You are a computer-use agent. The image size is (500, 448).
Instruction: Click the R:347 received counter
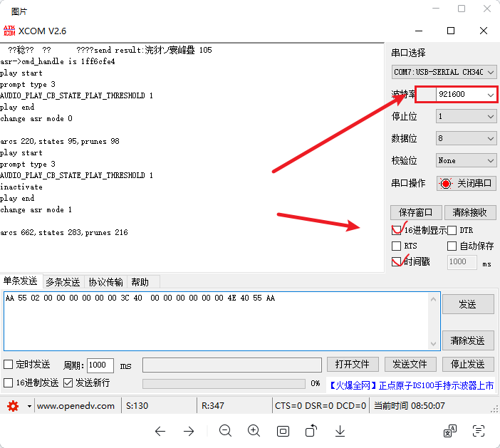[213, 406]
